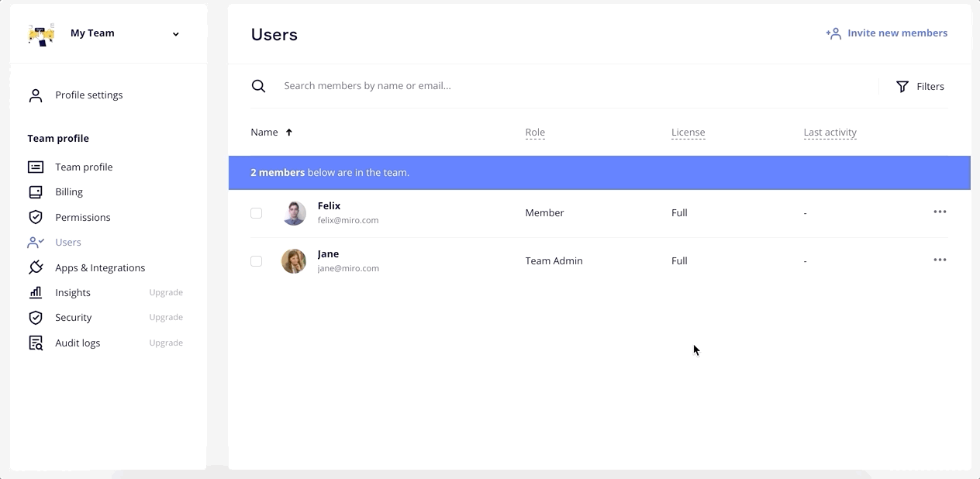
Task: Click the Apps & Integrations plug icon
Action: [36, 267]
